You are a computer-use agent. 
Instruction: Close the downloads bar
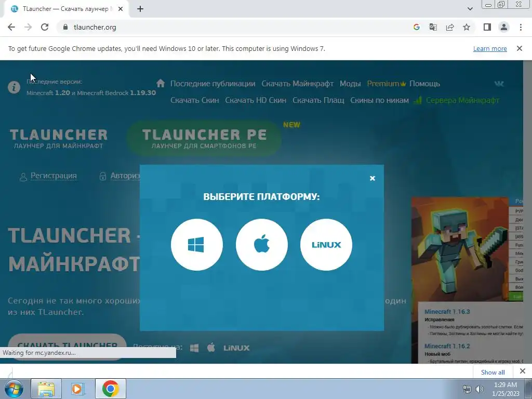523,371
